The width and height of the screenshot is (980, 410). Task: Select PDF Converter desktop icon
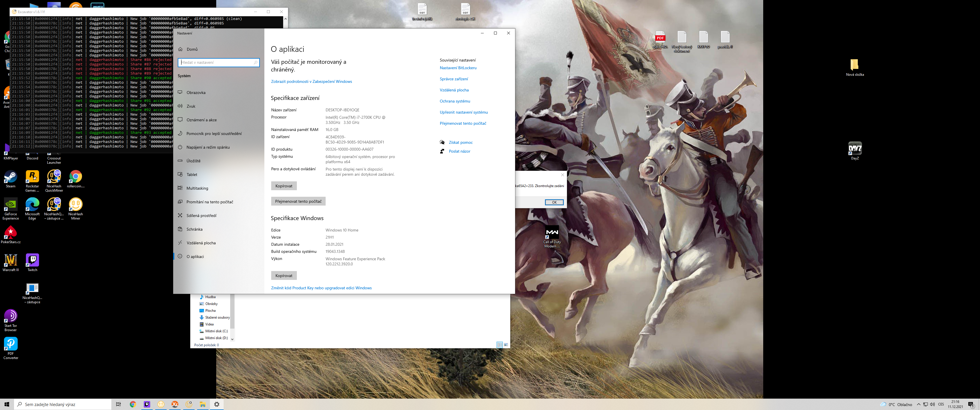11,348
